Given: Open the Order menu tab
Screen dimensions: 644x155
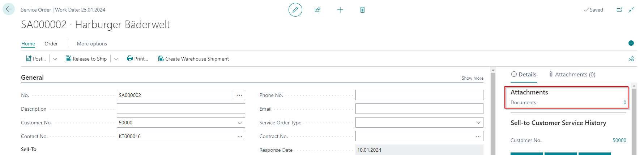Looking at the screenshot, I should (x=51, y=44).
